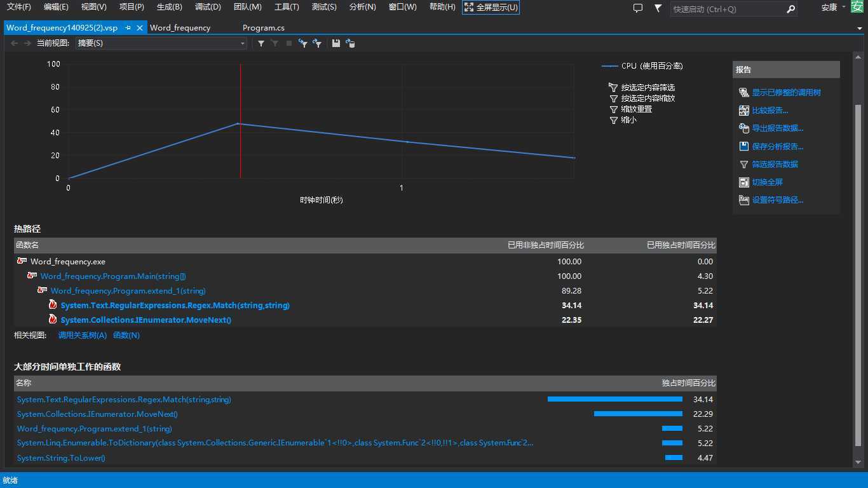Open System.String.ToLower() in the functions list

(61, 458)
